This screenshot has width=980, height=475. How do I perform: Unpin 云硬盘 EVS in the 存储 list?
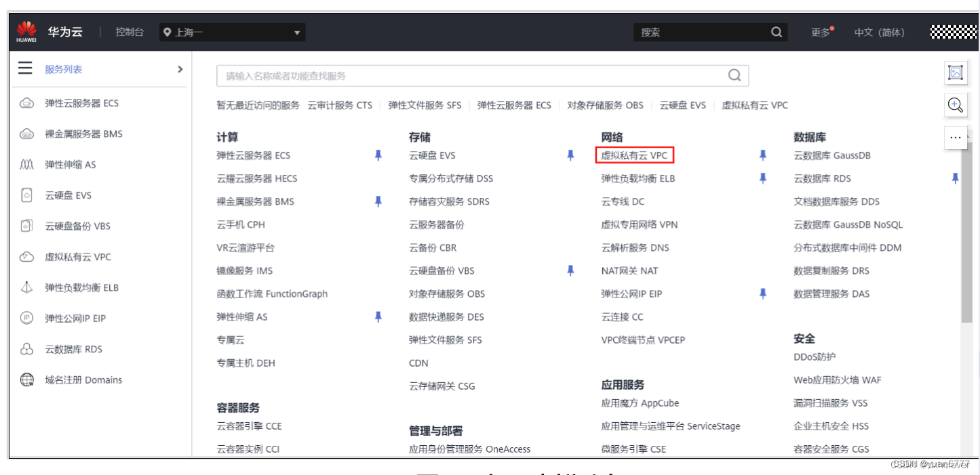click(x=570, y=155)
